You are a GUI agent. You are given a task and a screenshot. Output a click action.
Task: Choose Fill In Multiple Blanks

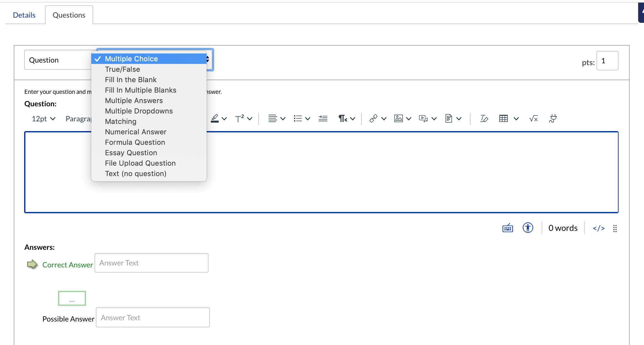point(149,90)
